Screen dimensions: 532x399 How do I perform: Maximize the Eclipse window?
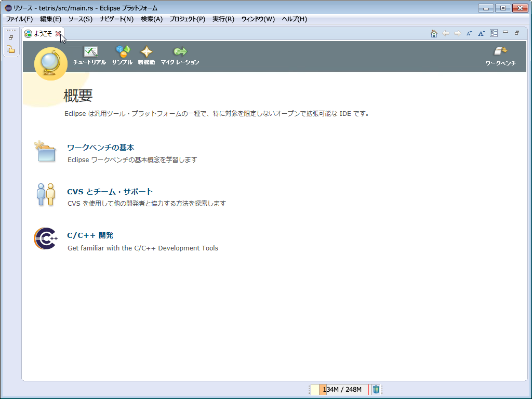pyautogui.click(x=503, y=8)
